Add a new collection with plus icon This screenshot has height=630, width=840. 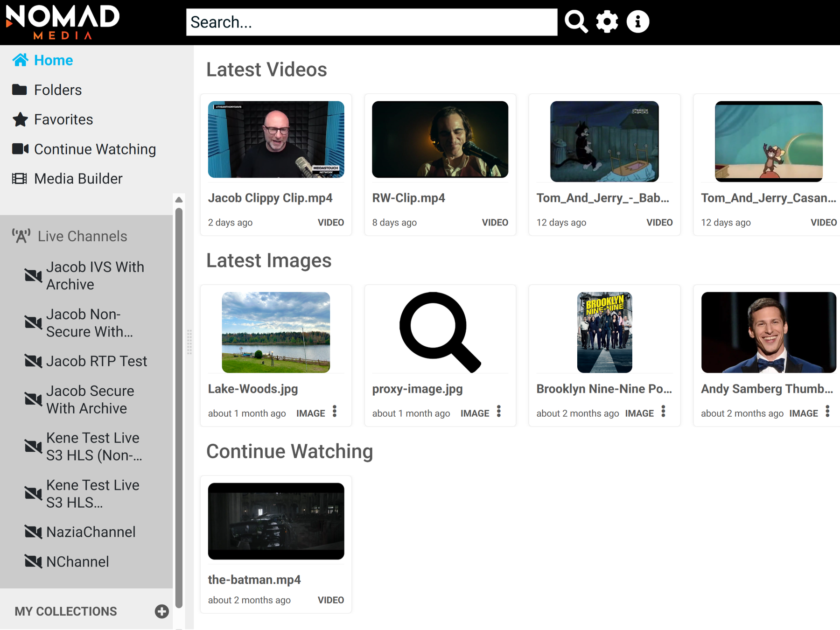[161, 611]
